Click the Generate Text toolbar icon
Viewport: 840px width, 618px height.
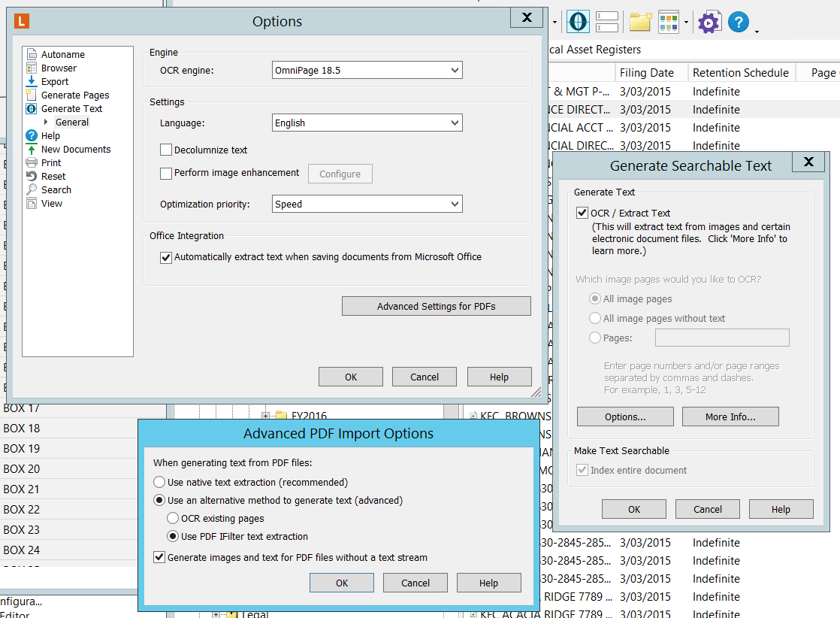pos(578,22)
